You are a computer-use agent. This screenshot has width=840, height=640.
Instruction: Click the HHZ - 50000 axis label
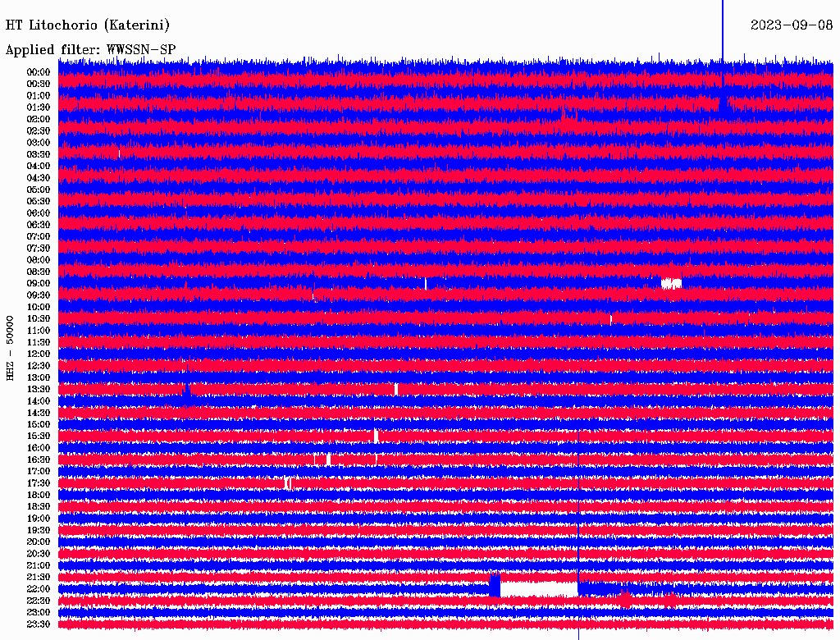[10, 348]
